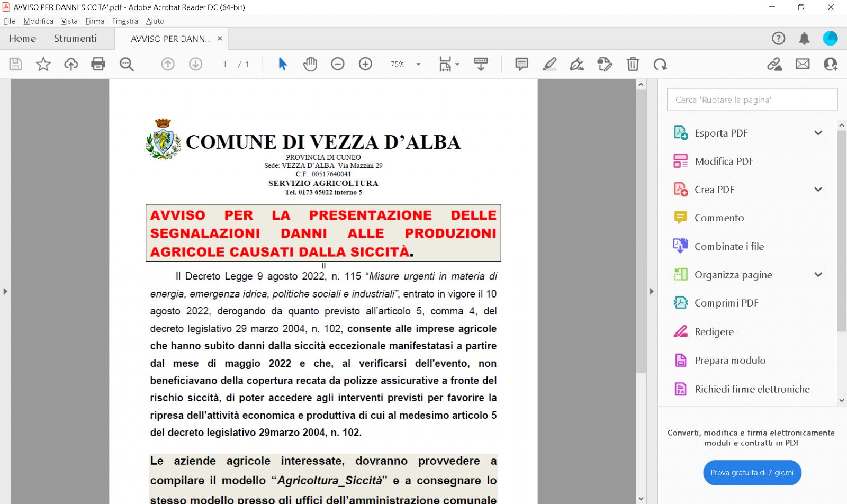
Task: Click the Zoom in plus icon
Action: pyautogui.click(x=365, y=64)
